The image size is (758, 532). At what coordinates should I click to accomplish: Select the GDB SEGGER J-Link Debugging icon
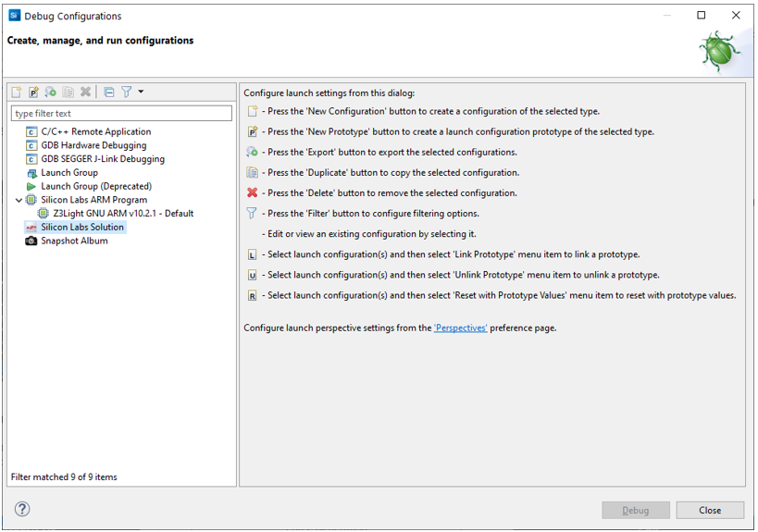(31, 159)
